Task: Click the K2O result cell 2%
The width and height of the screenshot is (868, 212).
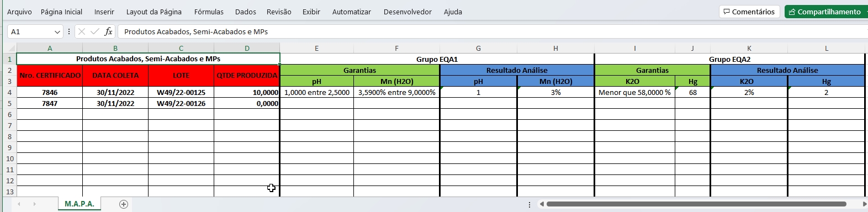Action: click(749, 92)
